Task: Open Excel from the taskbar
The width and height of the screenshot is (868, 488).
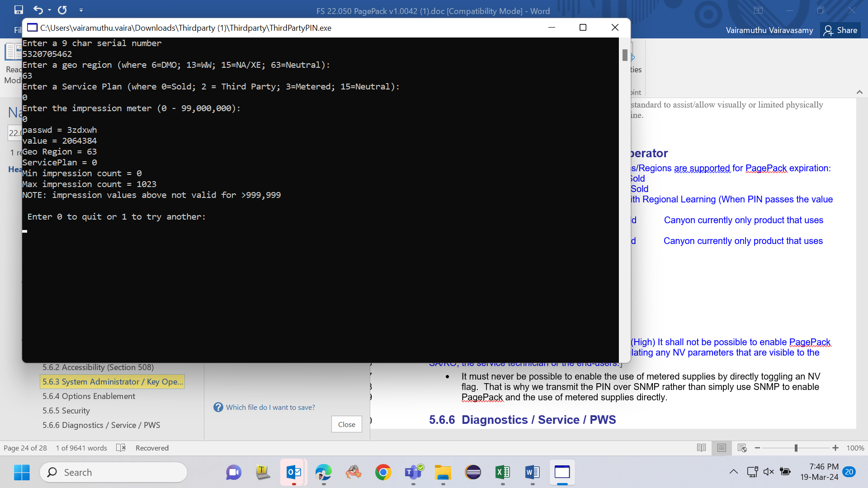Action: [503, 473]
